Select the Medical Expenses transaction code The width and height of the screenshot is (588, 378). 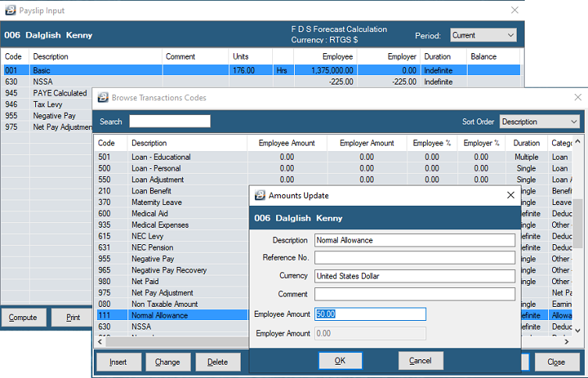pyautogui.click(x=173, y=225)
